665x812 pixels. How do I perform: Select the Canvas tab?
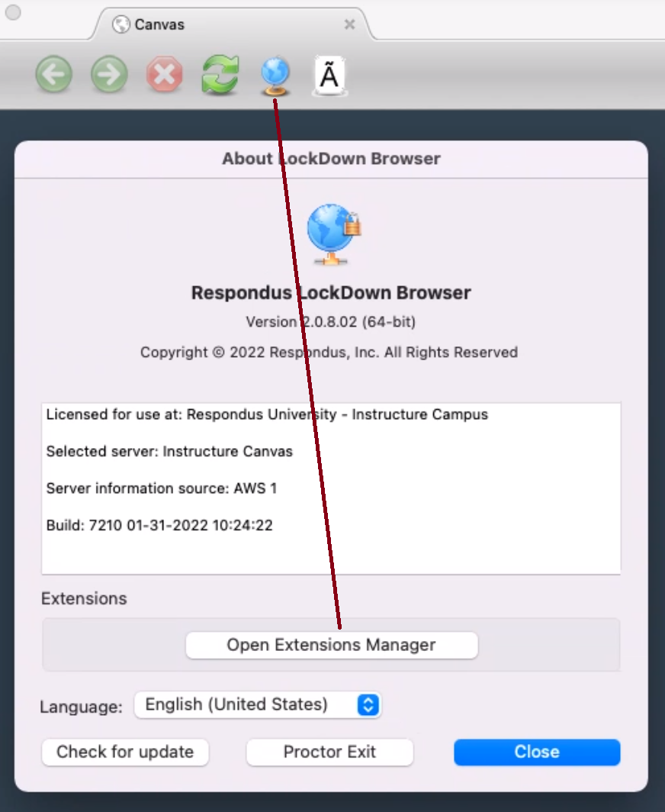[233, 24]
